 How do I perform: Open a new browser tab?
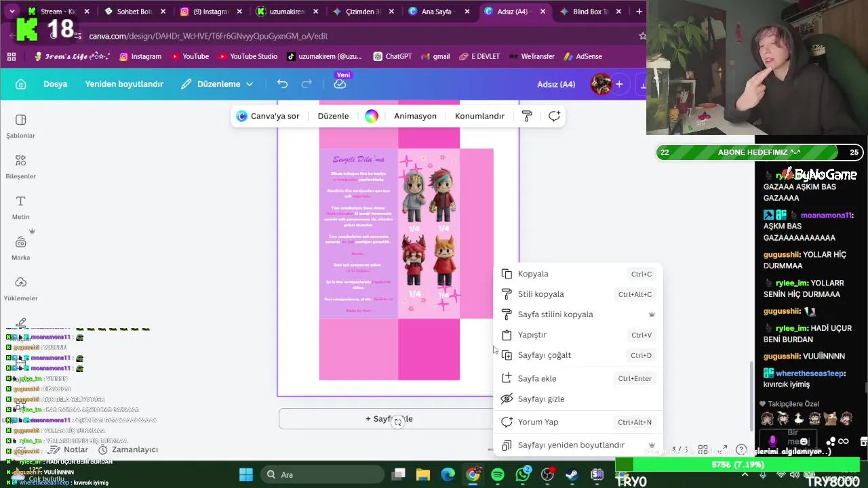[639, 12]
